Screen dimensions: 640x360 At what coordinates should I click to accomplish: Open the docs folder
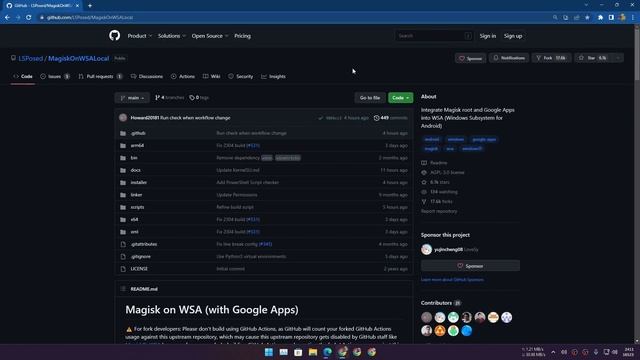pos(136,170)
